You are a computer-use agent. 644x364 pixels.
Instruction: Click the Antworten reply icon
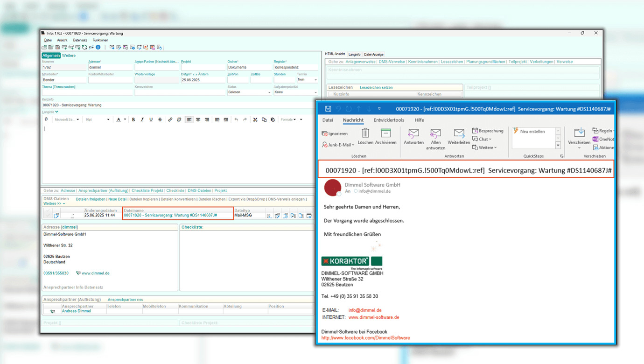tap(413, 134)
